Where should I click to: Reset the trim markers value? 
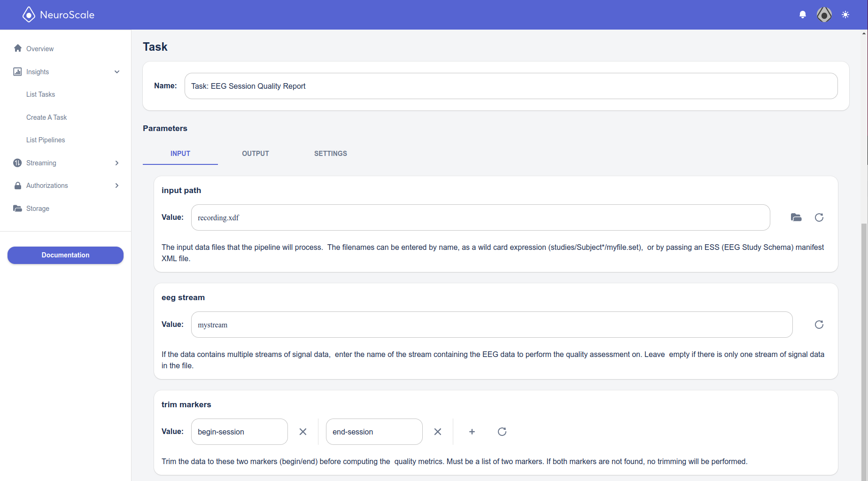point(502,431)
